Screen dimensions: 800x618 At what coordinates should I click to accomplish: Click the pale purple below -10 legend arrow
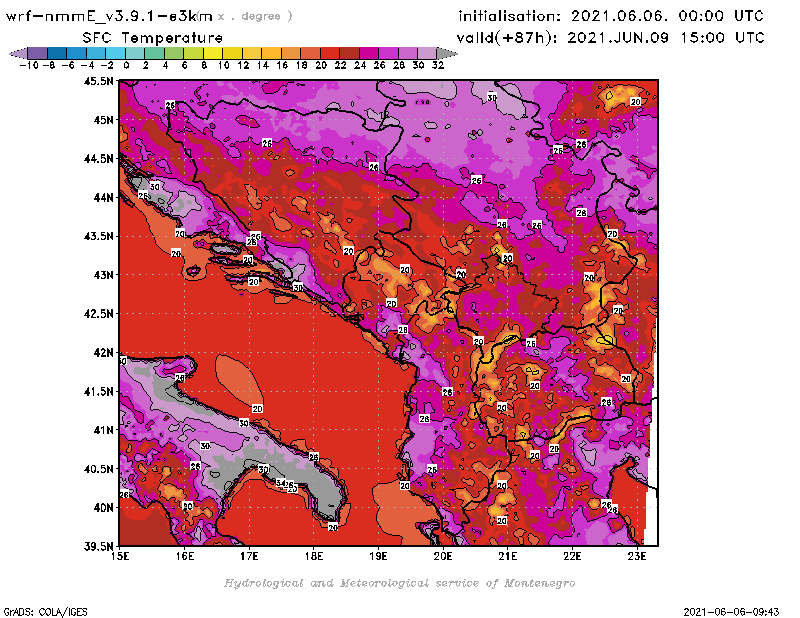pyautogui.click(x=19, y=53)
